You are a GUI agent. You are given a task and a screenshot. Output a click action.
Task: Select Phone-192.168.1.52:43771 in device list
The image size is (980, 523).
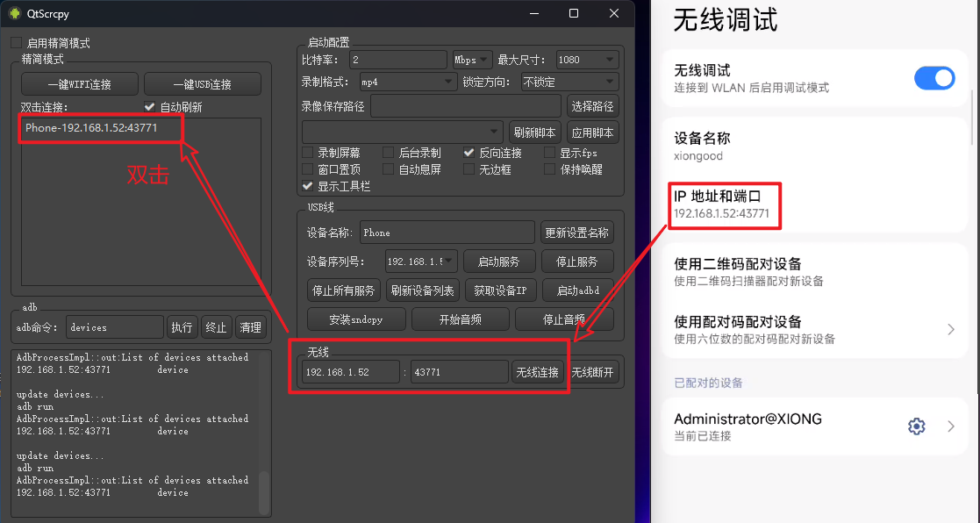91,128
